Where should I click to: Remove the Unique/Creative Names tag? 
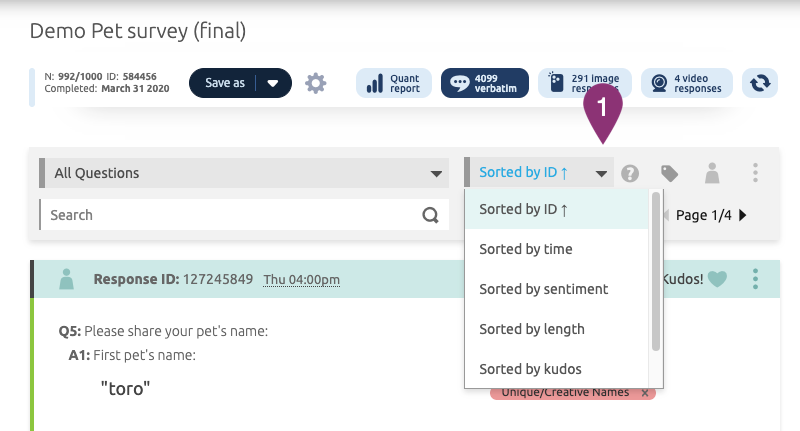click(645, 393)
